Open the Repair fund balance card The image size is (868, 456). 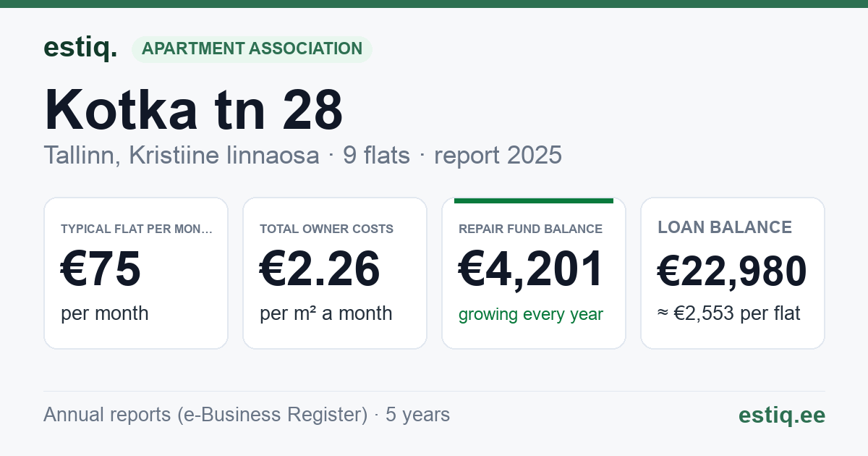click(534, 273)
